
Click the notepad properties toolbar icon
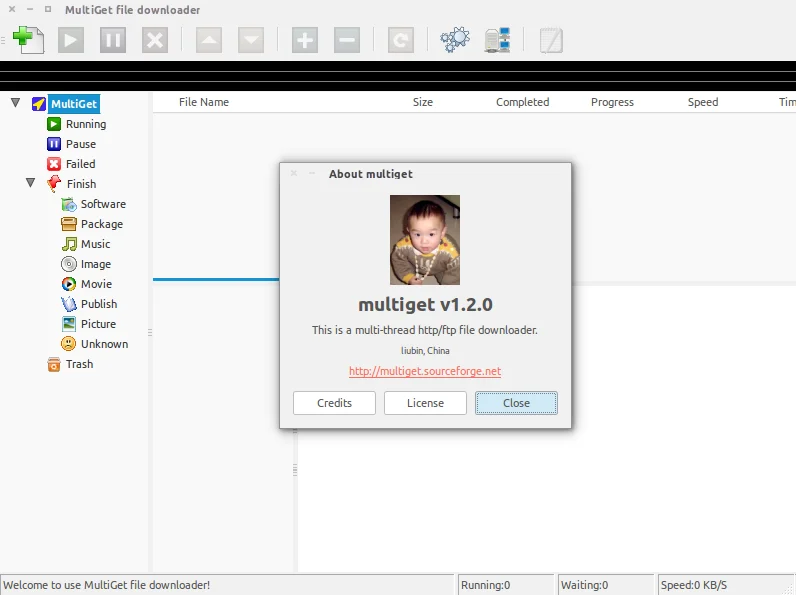coord(551,40)
